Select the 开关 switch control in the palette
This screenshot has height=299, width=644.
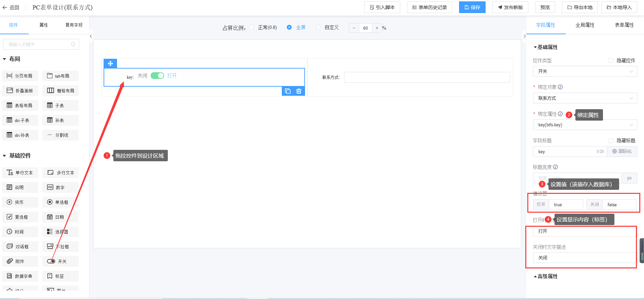(61, 261)
